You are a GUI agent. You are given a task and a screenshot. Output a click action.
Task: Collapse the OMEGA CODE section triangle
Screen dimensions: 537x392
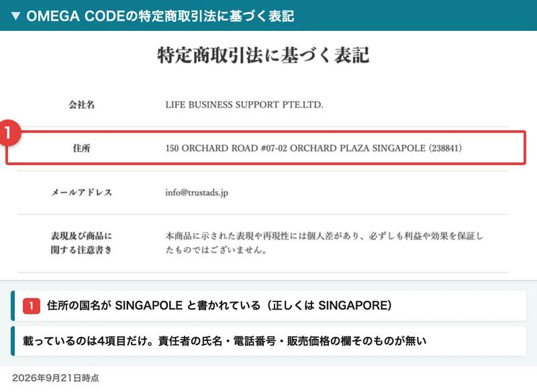pyautogui.click(x=15, y=15)
